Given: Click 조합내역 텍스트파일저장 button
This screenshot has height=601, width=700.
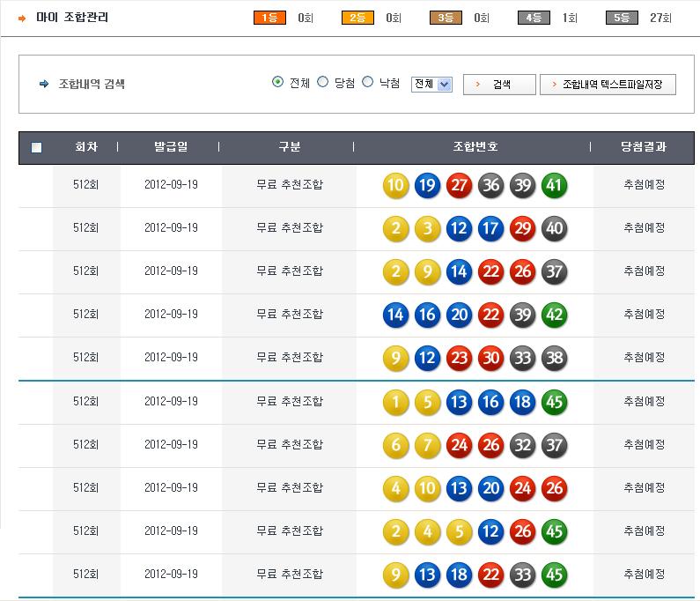Looking at the screenshot, I should [x=608, y=84].
